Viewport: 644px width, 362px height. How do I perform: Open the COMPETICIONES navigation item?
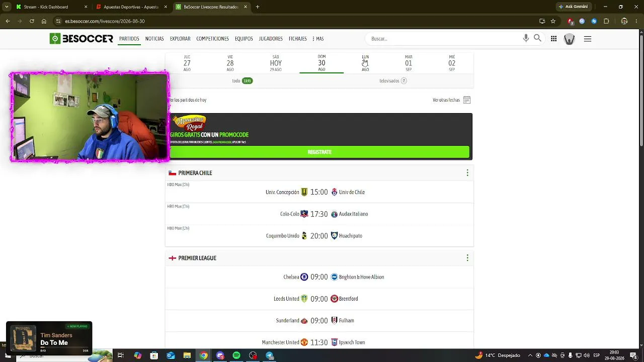click(x=212, y=39)
